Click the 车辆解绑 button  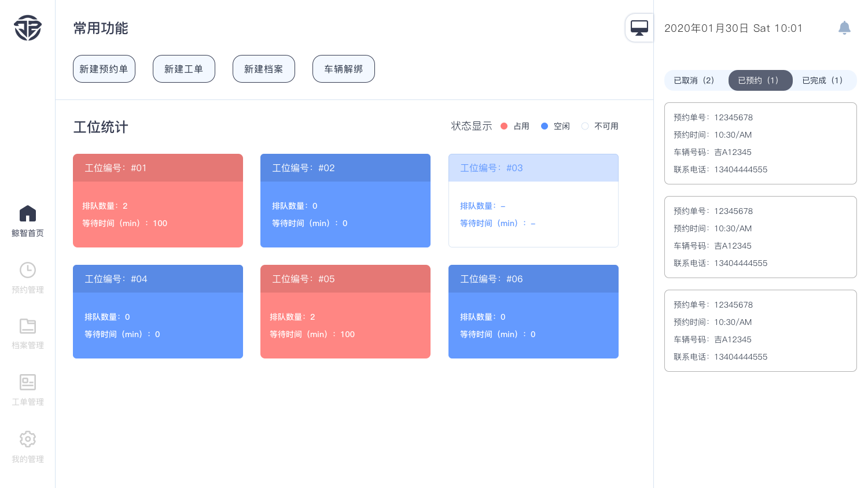point(344,69)
